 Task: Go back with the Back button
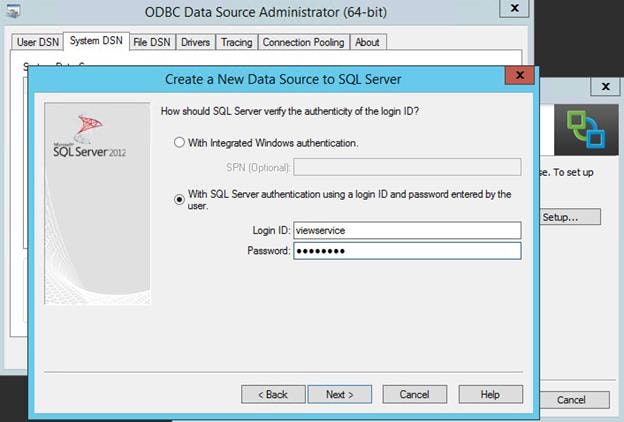(x=273, y=394)
